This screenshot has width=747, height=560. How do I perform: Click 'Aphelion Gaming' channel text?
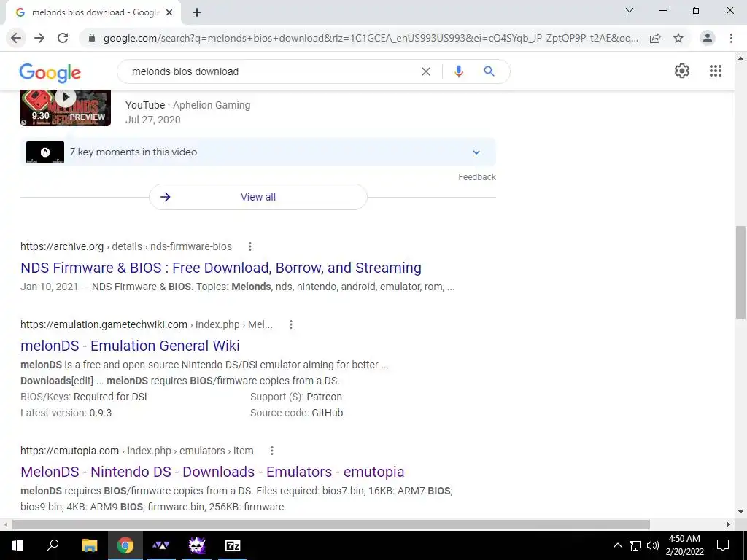pos(212,105)
